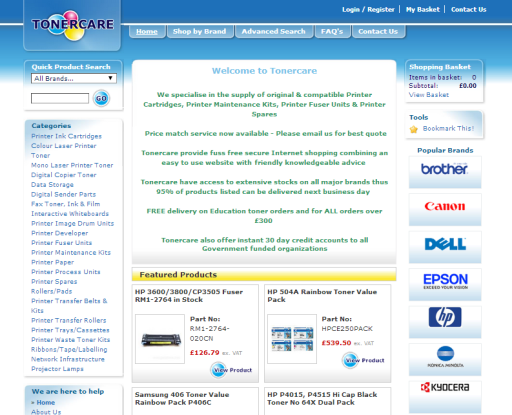
Task: Open the HP brand logo
Action: coord(445,322)
